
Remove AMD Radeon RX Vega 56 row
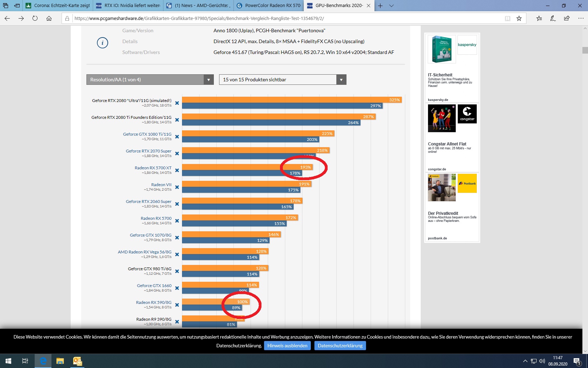[x=177, y=254]
